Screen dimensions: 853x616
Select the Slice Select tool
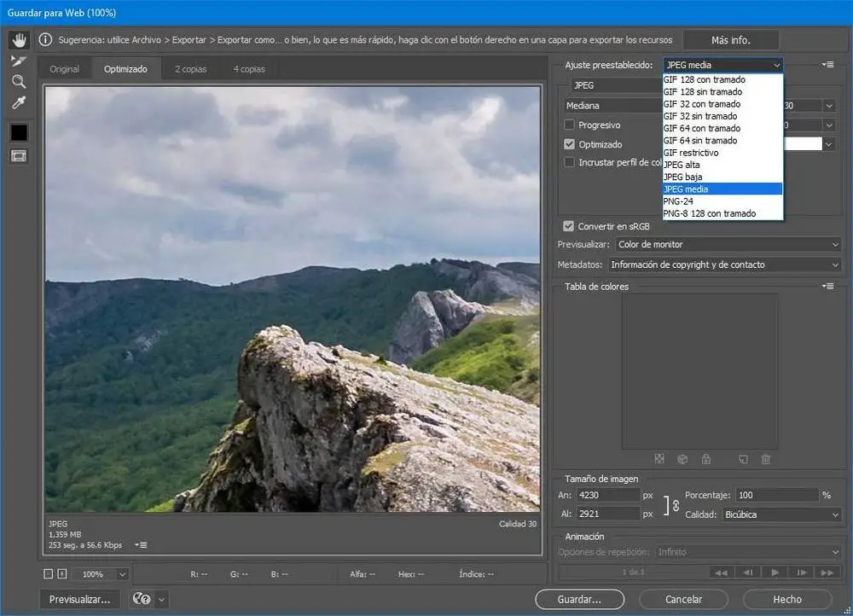pos(19,61)
